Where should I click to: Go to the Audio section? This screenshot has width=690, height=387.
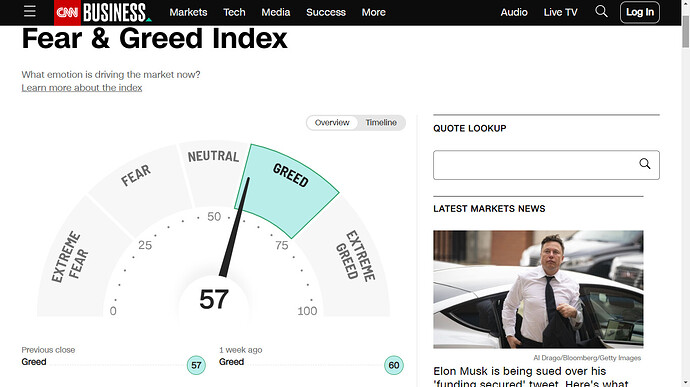click(x=514, y=12)
